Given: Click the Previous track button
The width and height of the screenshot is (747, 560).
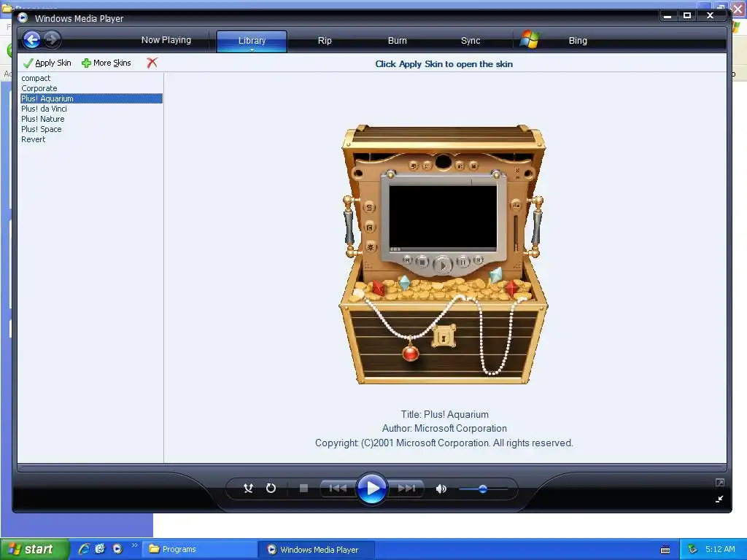Looking at the screenshot, I should tap(338, 488).
